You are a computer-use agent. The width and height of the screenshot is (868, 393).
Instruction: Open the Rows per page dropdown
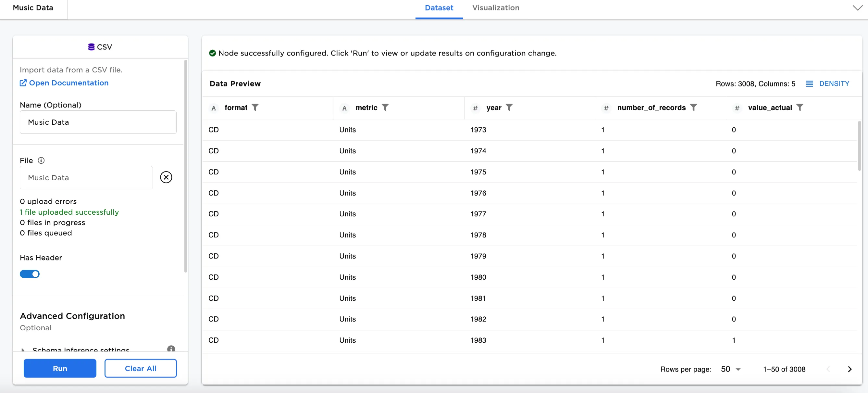(730, 369)
